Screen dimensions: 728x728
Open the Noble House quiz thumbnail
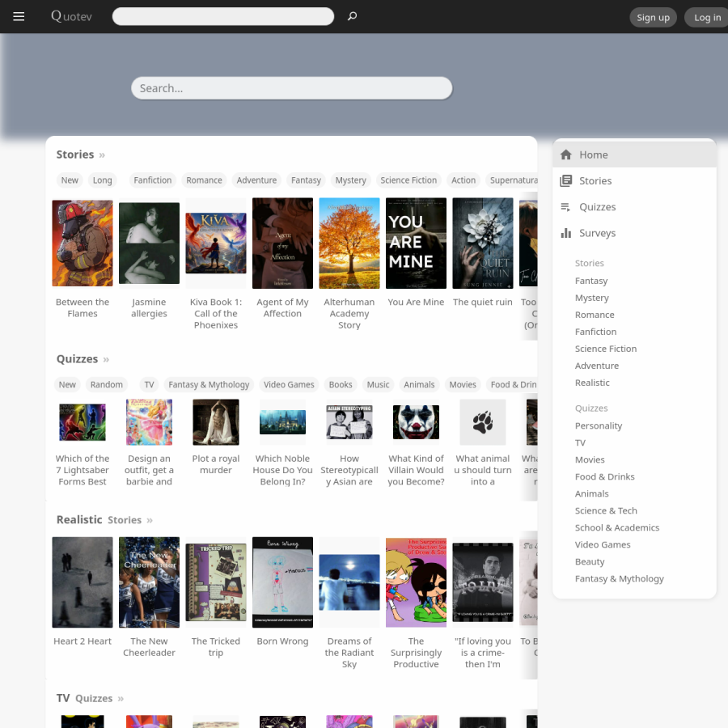283,422
